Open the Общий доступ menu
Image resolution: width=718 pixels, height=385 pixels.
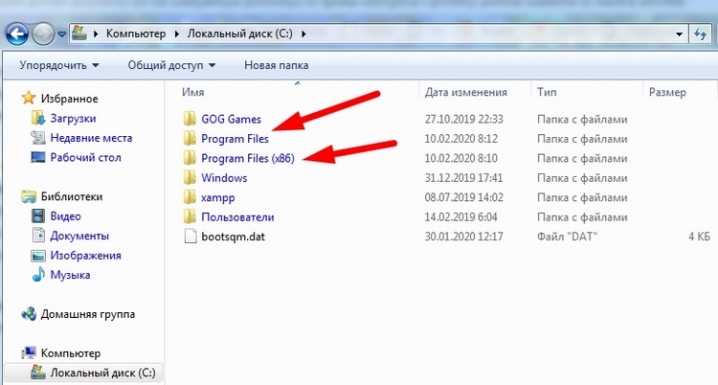(172, 65)
